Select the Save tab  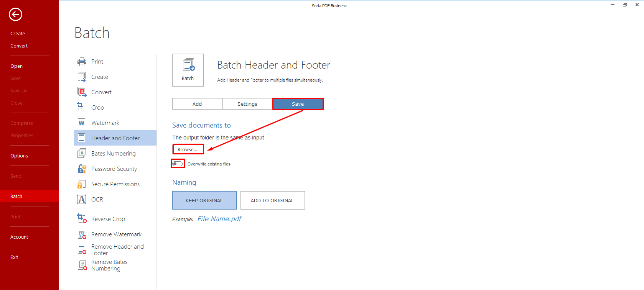point(298,104)
